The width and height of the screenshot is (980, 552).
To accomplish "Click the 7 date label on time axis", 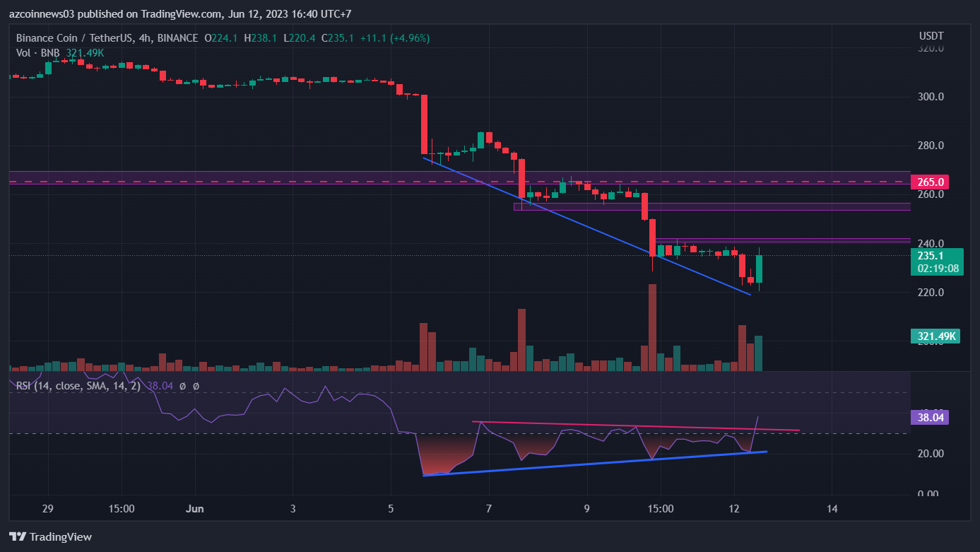I will coord(489,508).
